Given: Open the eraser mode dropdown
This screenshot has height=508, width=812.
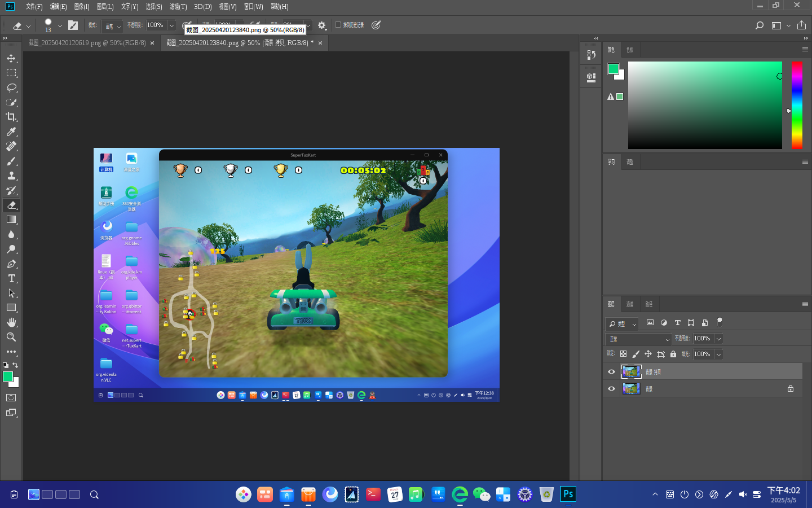Looking at the screenshot, I should (112, 25).
